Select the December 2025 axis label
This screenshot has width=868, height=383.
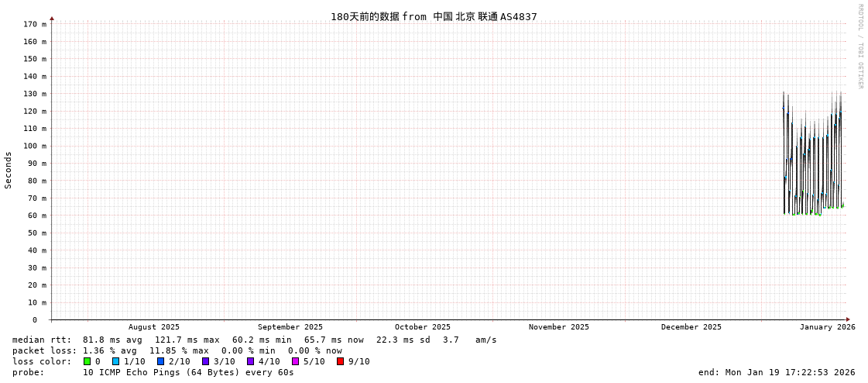(691, 327)
